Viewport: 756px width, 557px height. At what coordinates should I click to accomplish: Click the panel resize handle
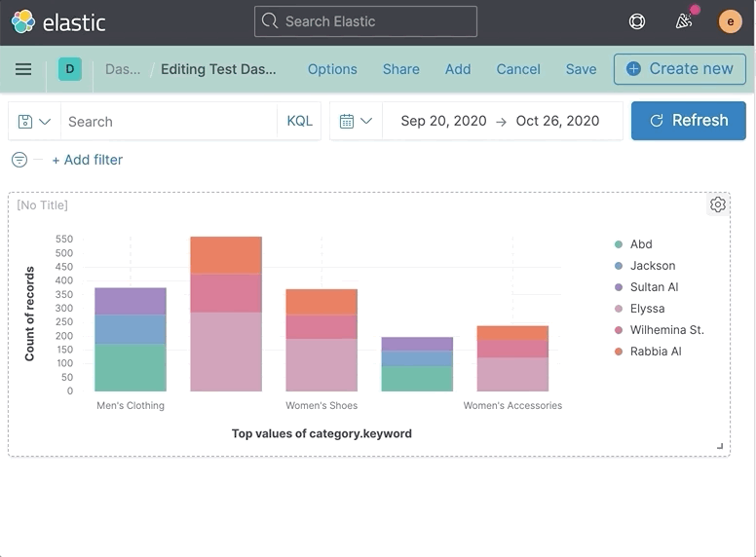(x=720, y=446)
